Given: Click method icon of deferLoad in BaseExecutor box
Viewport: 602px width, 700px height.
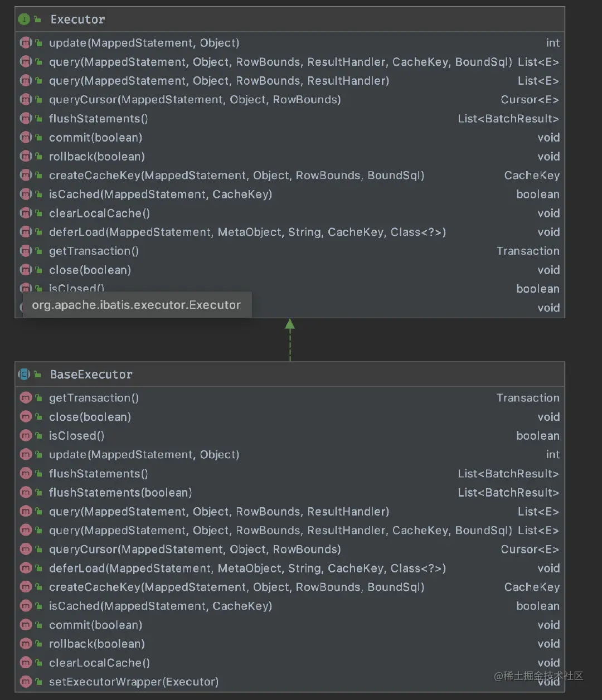Looking at the screenshot, I should (26, 568).
